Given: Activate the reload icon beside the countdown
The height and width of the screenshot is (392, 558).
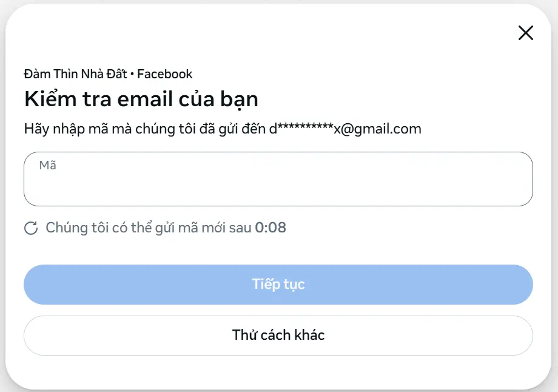Looking at the screenshot, I should pos(32,228).
